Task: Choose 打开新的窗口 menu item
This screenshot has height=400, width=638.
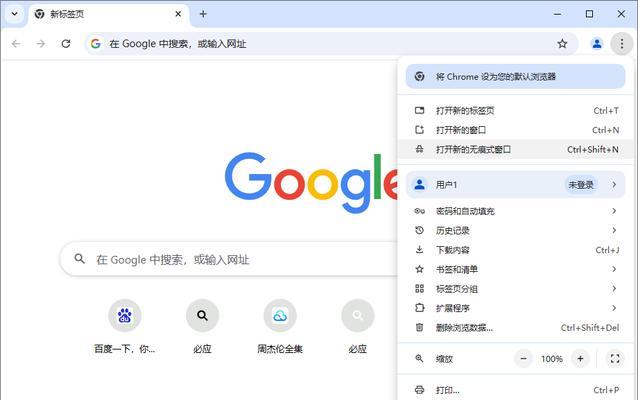Action: (x=515, y=130)
